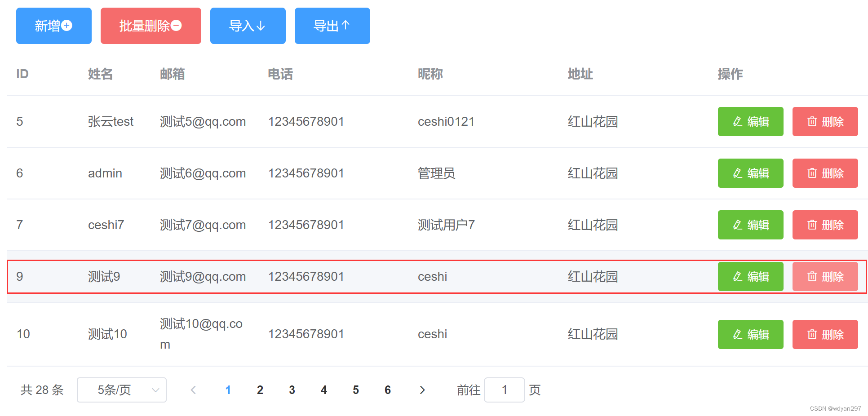
Task: Click the 邮箱 column header
Action: point(173,74)
